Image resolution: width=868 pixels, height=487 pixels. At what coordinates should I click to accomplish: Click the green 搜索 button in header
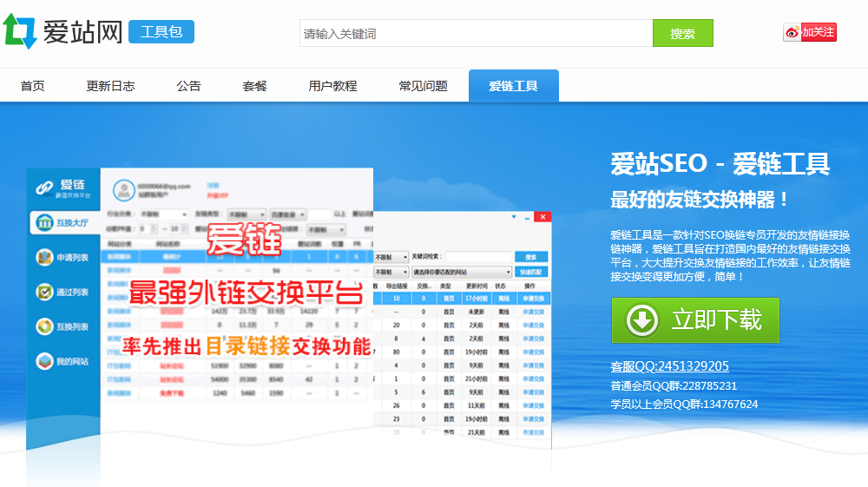[682, 33]
